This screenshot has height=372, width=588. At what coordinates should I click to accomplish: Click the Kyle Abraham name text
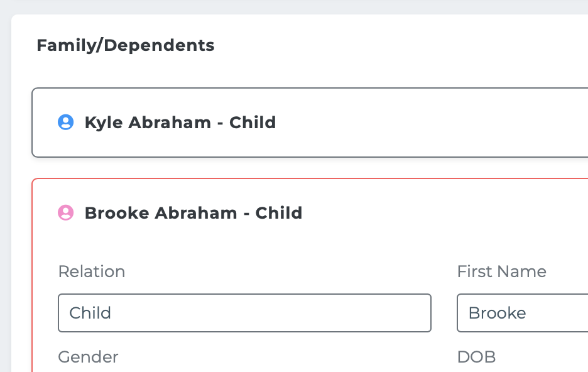tap(148, 123)
